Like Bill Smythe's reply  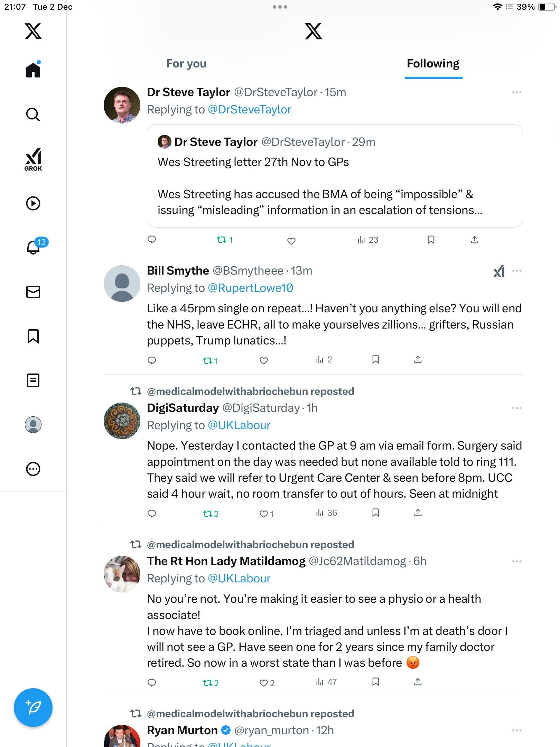pos(264,361)
